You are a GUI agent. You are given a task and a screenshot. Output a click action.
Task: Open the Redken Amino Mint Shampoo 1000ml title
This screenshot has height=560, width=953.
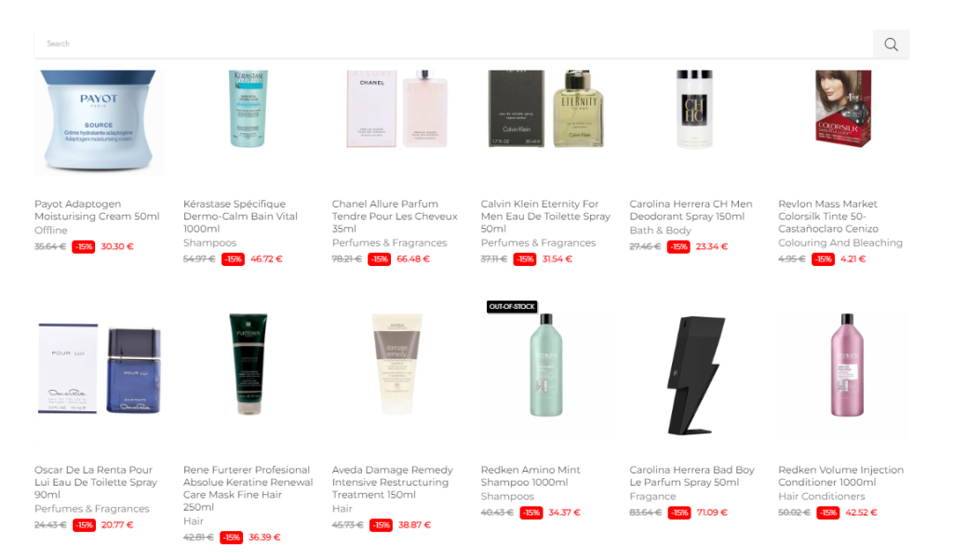click(530, 476)
